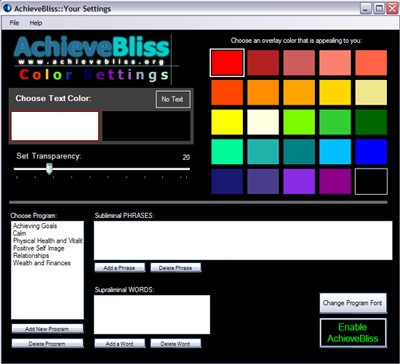Open the File menu

(14, 23)
